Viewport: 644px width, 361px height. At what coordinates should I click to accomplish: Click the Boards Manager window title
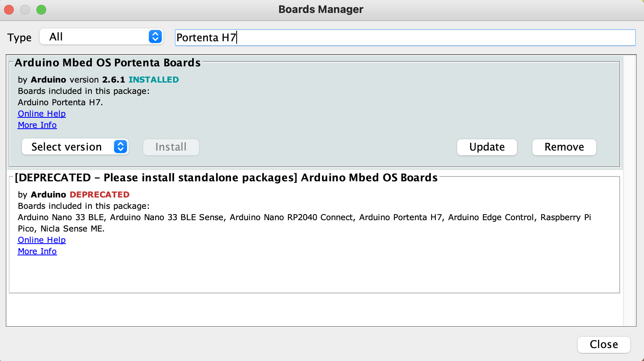coord(321,9)
